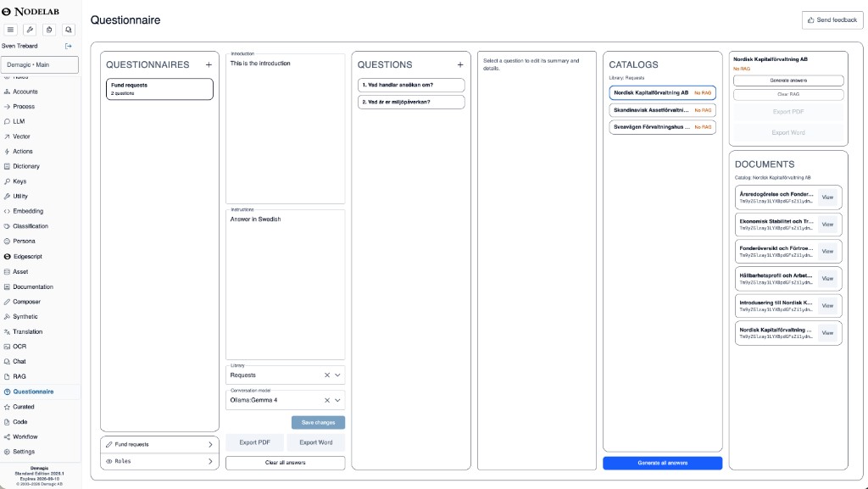The height and width of the screenshot is (489, 868).
Task: Open the chat bubble icon in toolbar
Action: tap(69, 30)
